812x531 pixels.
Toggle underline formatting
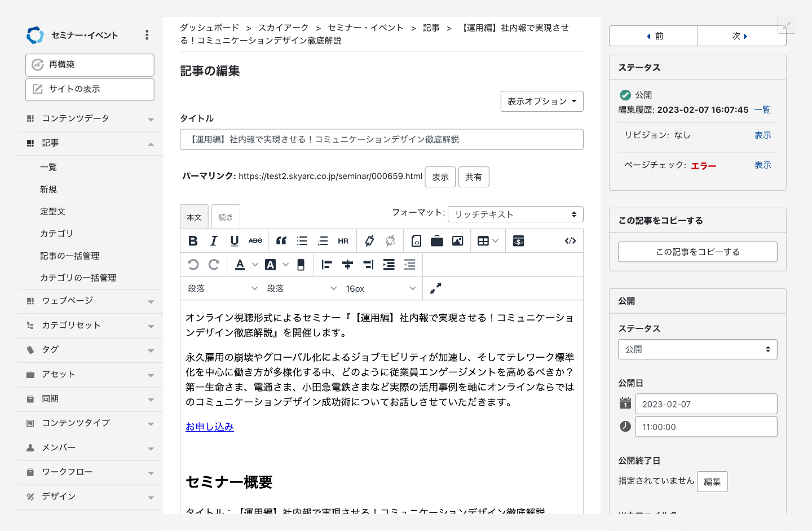tap(235, 241)
